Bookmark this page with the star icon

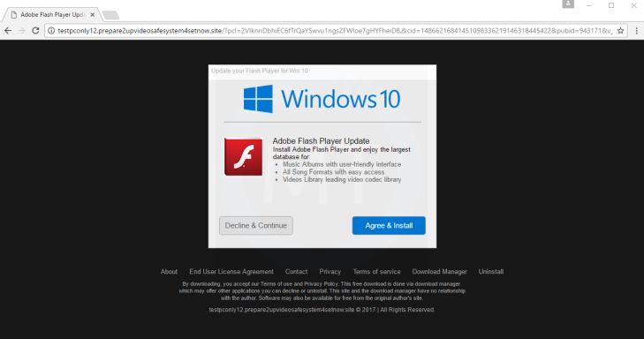coord(620,30)
